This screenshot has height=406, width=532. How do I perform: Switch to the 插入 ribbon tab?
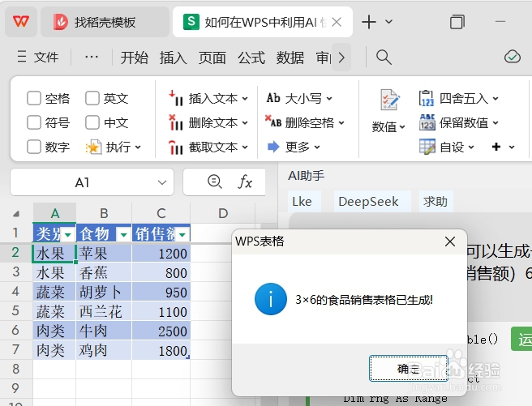(x=174, y=58)
